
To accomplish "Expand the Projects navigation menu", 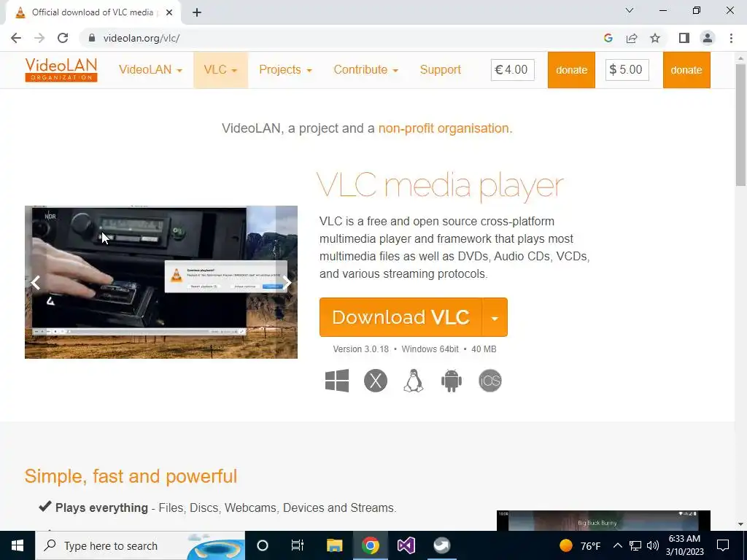I will click(x=285, y=70).
